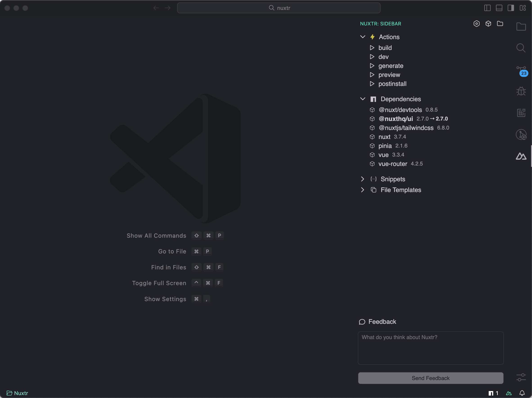Select the @nuxthq/ui dependency

pos(396,119)
